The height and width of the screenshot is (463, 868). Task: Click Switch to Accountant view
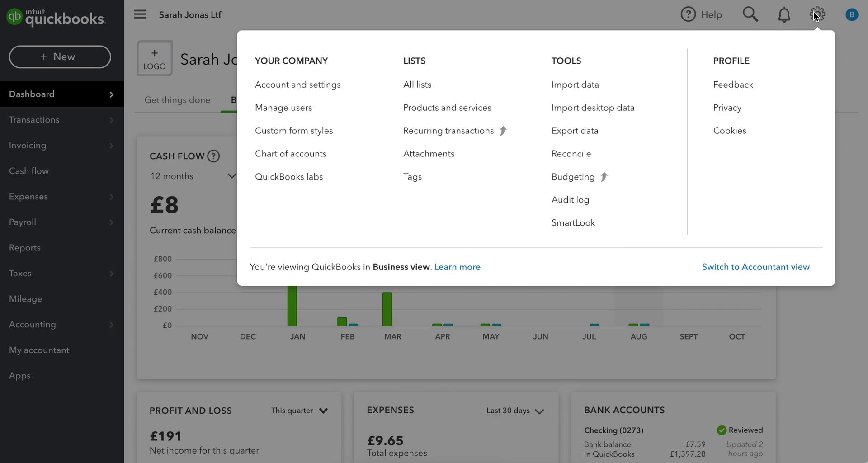click(756, 267)
